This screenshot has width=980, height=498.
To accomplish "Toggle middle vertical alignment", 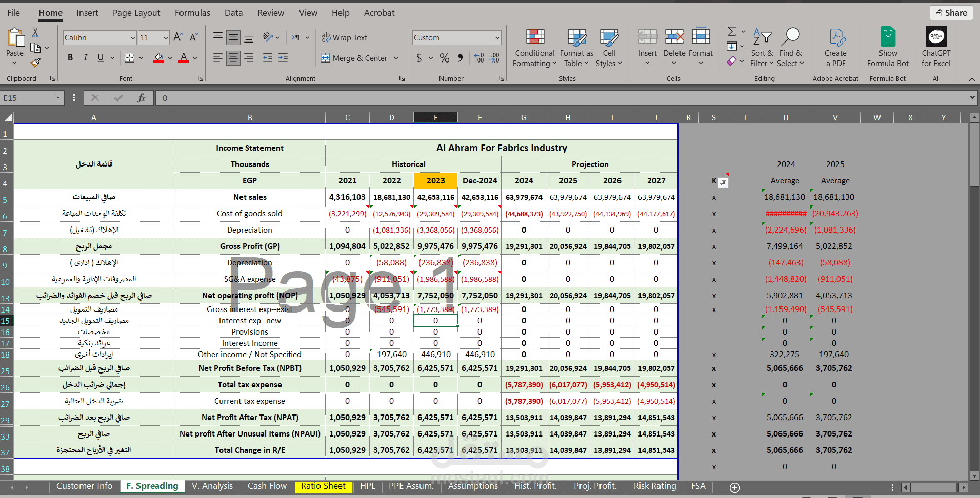I will 233,37.
